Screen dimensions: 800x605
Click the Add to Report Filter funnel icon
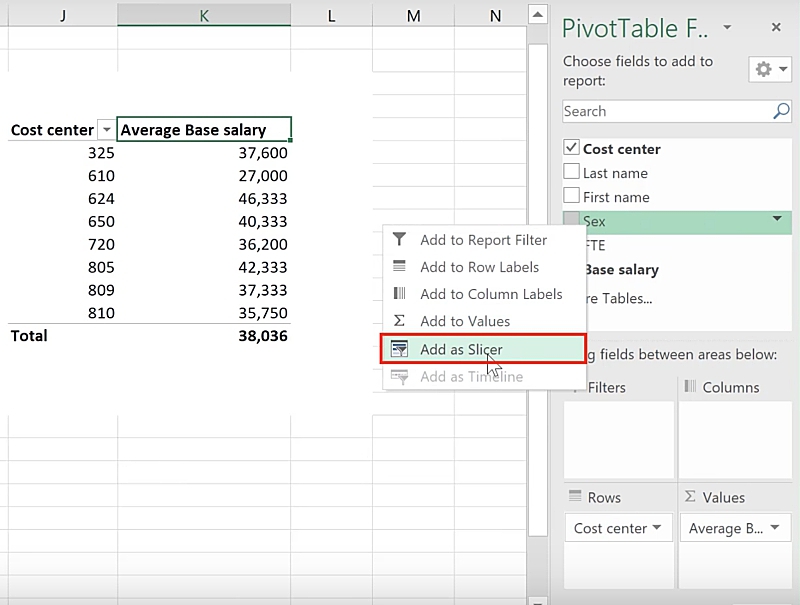399,240
